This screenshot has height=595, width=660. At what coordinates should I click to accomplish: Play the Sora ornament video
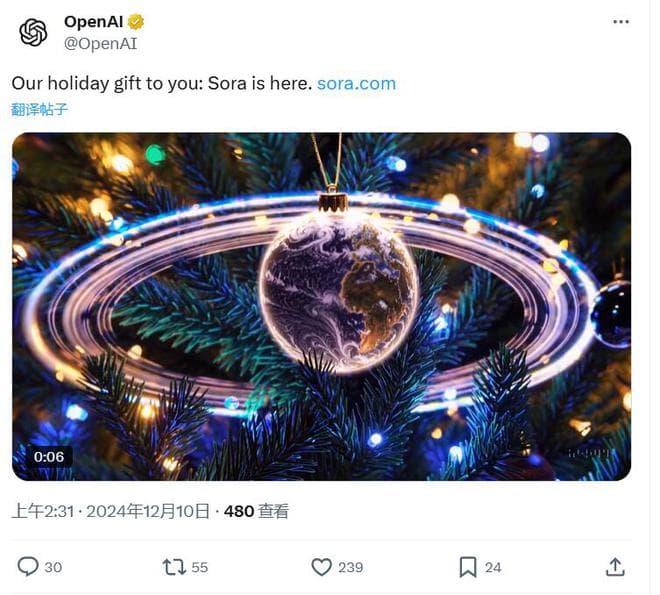(321, 306)
